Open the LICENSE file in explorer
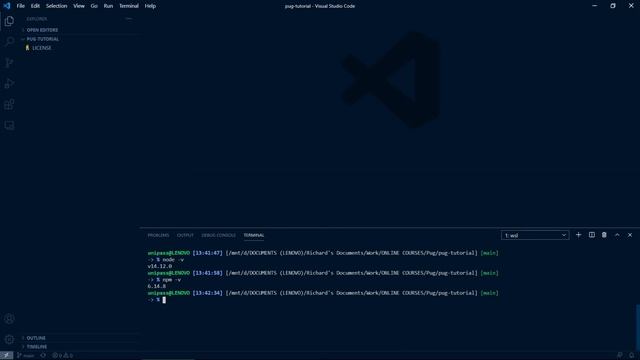Screen dimensions: 640x360 click(x=42, y=48)
